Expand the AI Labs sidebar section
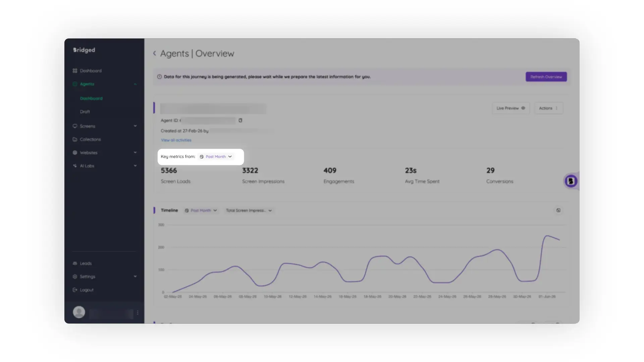The height and width of the screenshot is (362, 644). pyautogui.click(x=135, y=166)
